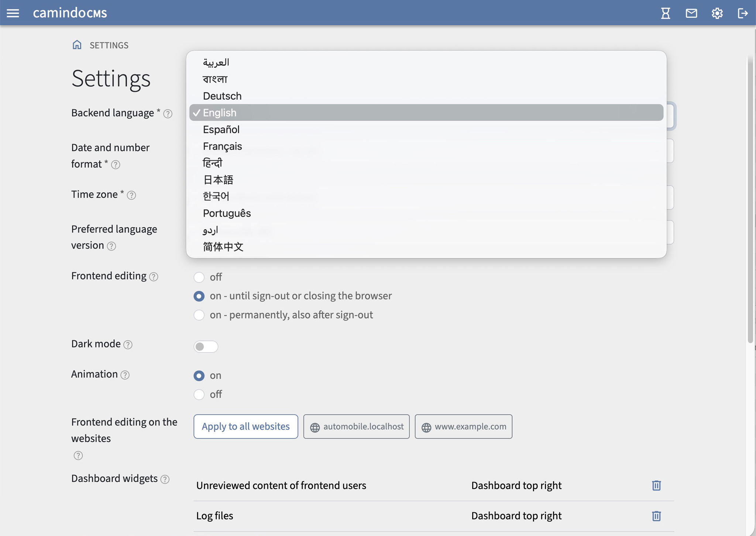Choose 한국어 from the language list
The width and height of the screenshot is (756, 536).
[426, 196]
